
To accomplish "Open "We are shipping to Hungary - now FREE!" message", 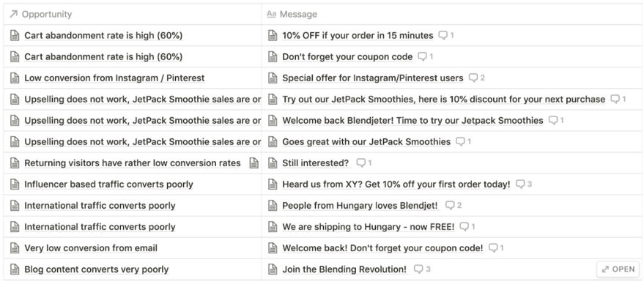I will 369,227.
